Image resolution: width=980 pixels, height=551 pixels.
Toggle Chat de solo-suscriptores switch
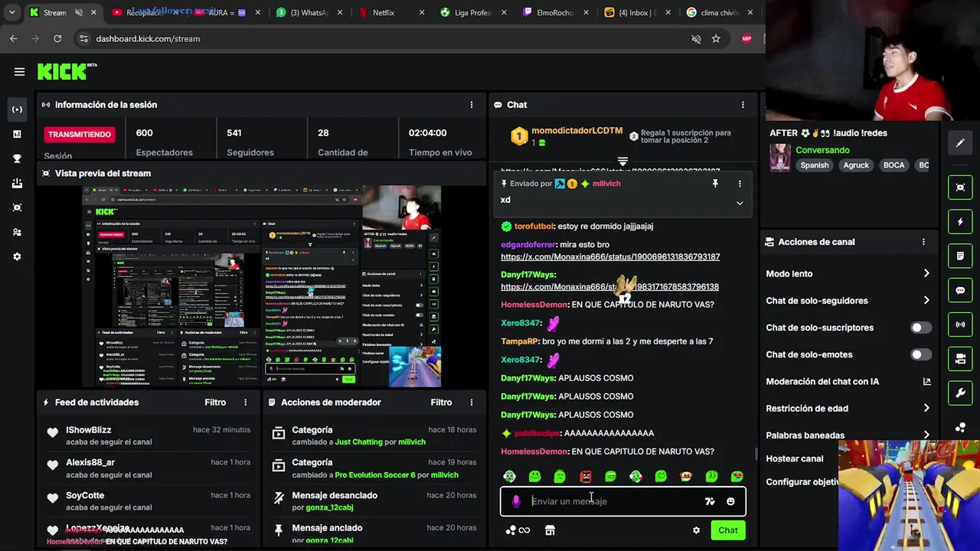[921, 328]
